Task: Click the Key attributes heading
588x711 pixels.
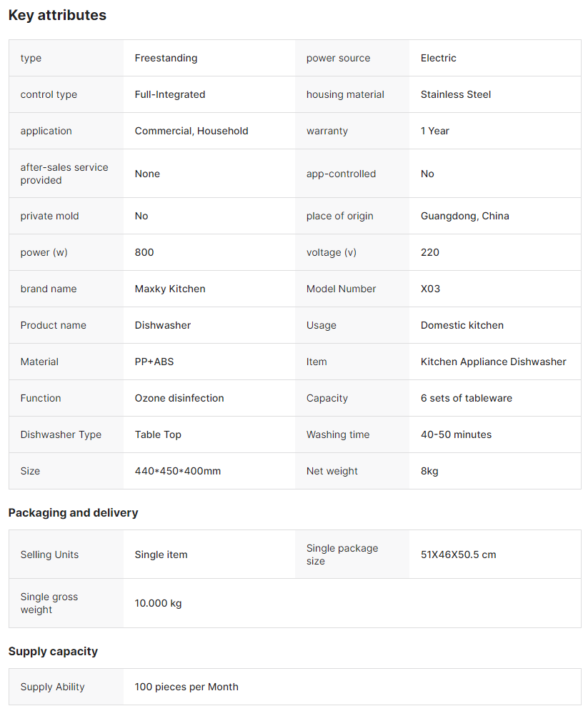Action: click(x=57, y=15)
